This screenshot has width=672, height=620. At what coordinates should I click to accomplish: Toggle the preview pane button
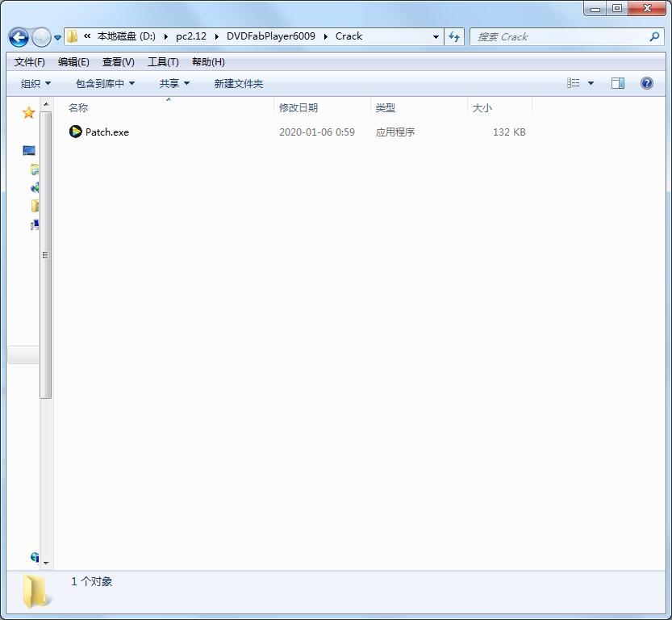618,83
